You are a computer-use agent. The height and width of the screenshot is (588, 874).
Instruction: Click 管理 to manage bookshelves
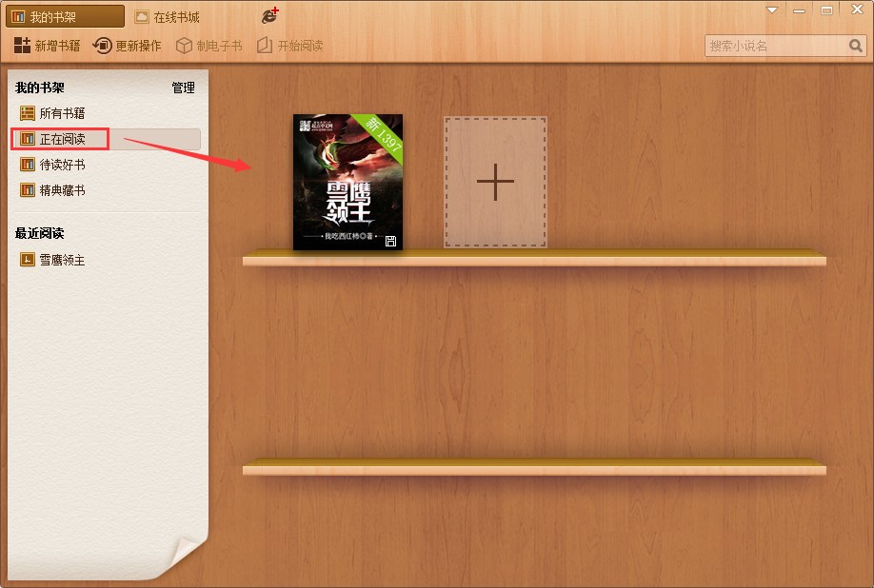pyautogui.click(x=183, y=88)
